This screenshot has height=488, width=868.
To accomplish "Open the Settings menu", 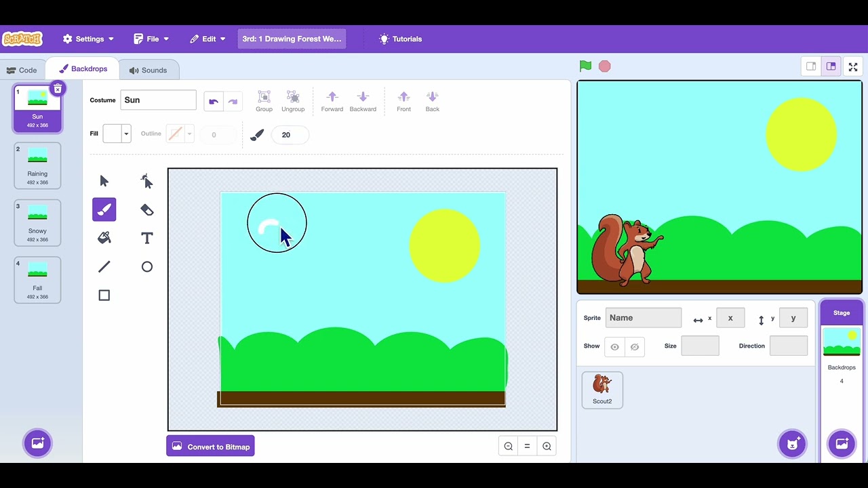I will (88, 39).
